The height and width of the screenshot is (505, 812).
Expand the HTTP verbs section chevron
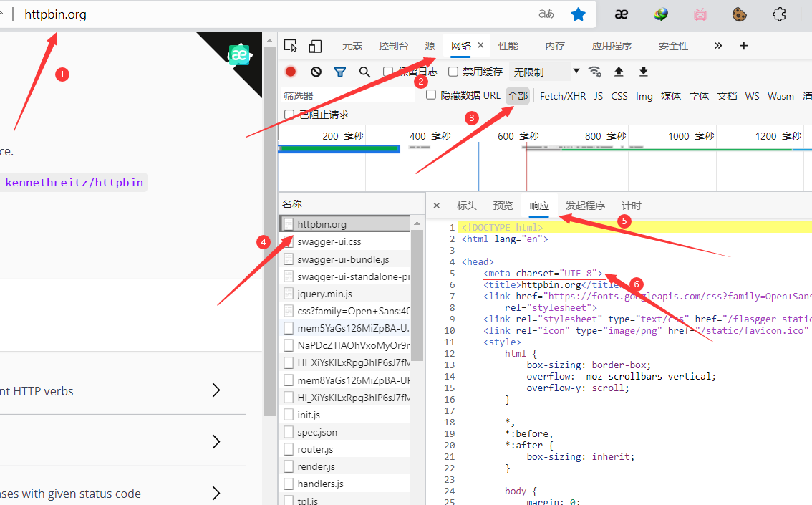click(x=216, y=390)
